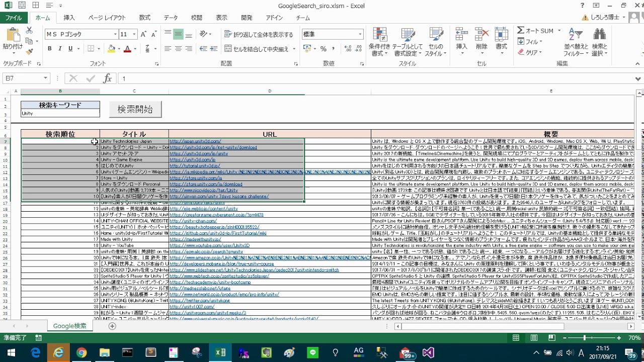Image resolution: width=644 pixels, height=362 pixels.
Task: Open the fill color dropdown arrow
Action: coord(119,49)
